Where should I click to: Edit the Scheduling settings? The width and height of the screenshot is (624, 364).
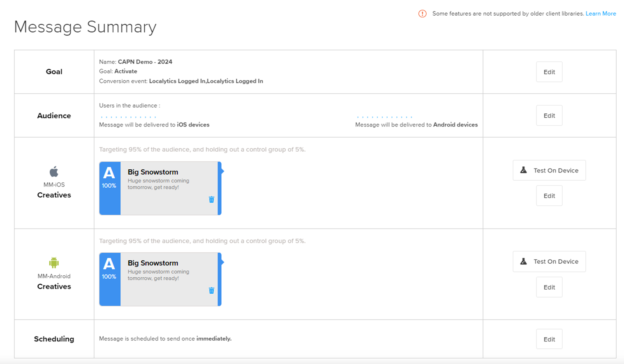(x=549, y=339)
